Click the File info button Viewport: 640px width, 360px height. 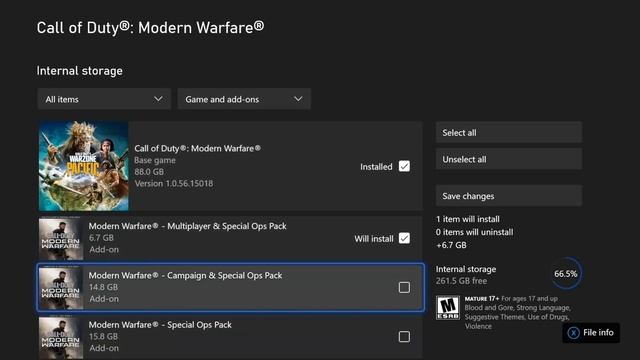(x=591, y=333)
